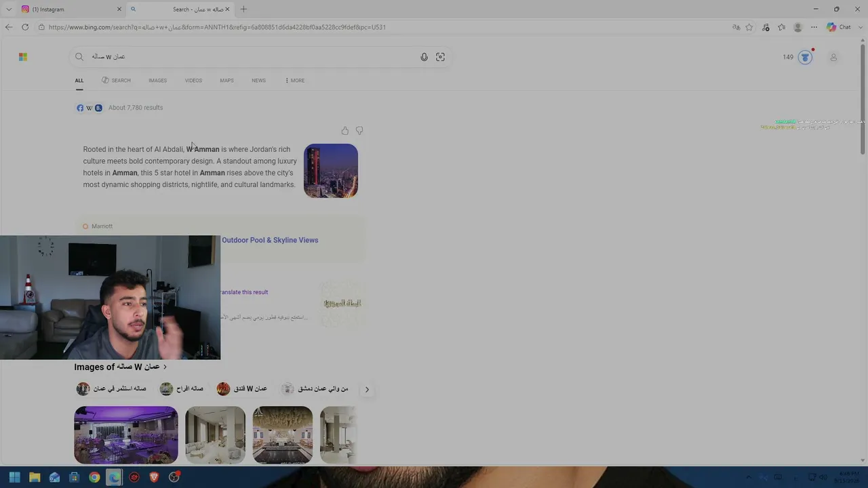Select the ALL results tab
The image size is (868, 488).
(79, 81)
